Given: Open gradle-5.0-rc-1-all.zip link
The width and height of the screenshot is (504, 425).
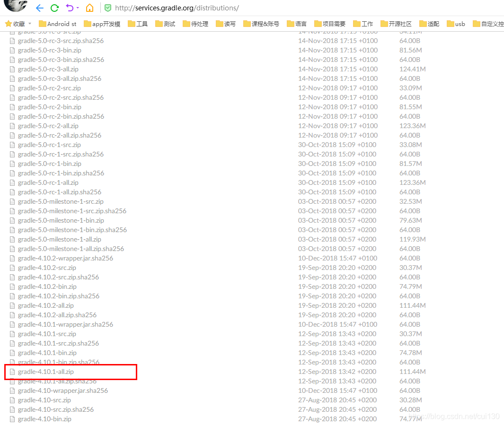Looking at the screenshot, I should click(48, 182).
